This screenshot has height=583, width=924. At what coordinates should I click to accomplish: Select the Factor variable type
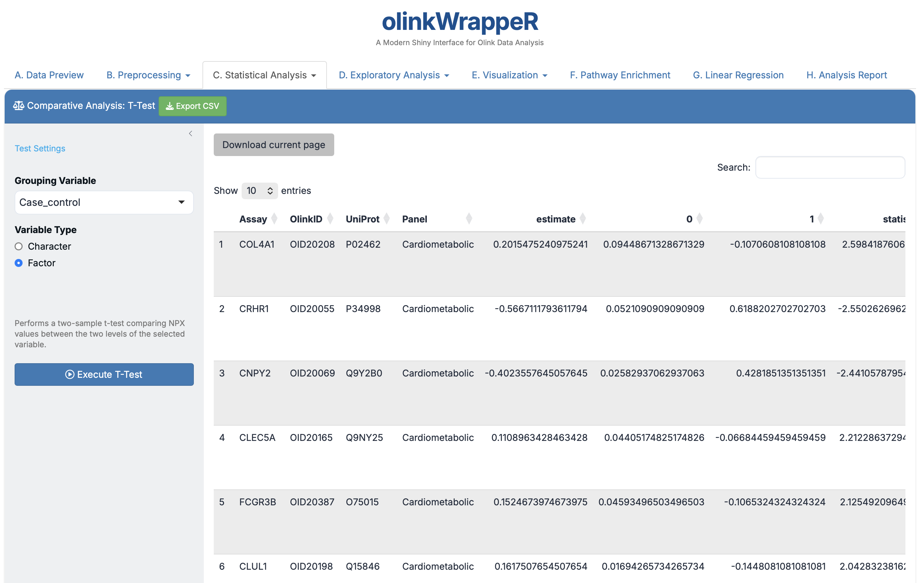18,263
